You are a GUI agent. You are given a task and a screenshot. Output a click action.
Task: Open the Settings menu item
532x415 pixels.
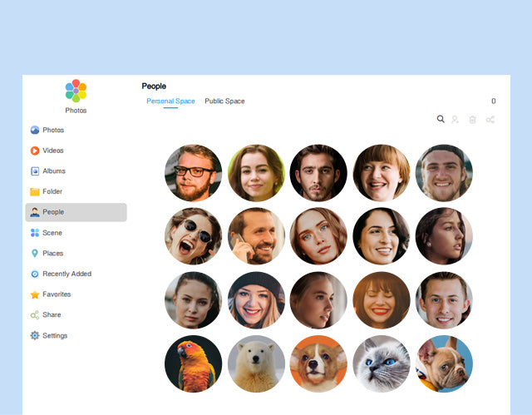[x=55, y=336]
